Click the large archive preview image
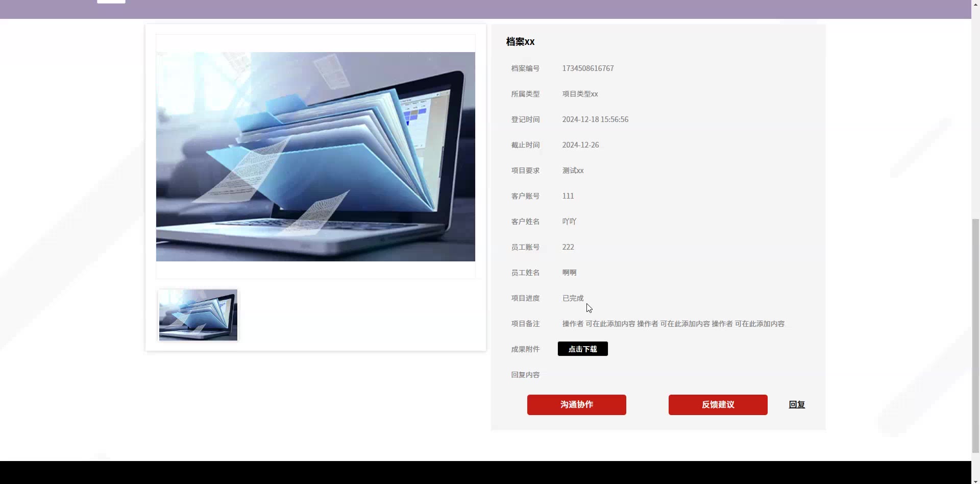 [x=315, y=157]
